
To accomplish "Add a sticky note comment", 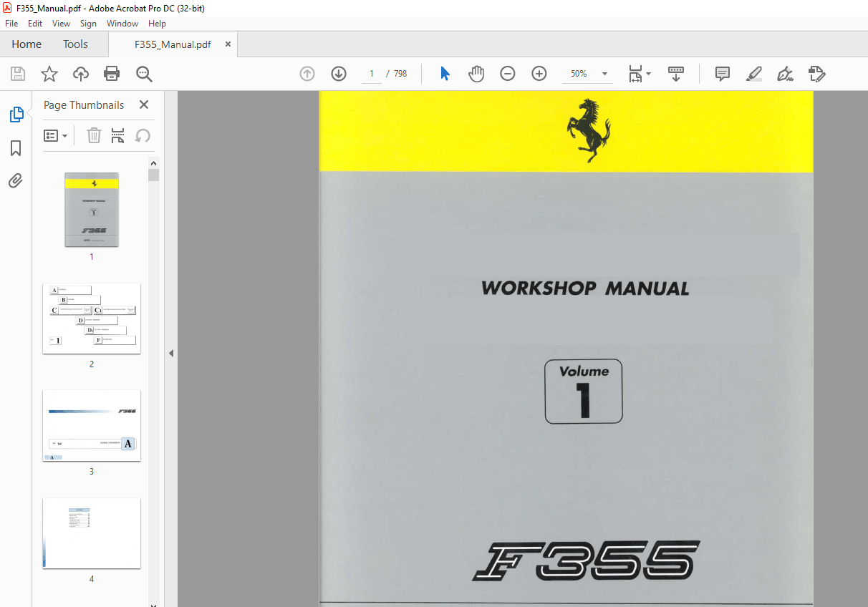I will pyautogui.click(x=723, y=74).
